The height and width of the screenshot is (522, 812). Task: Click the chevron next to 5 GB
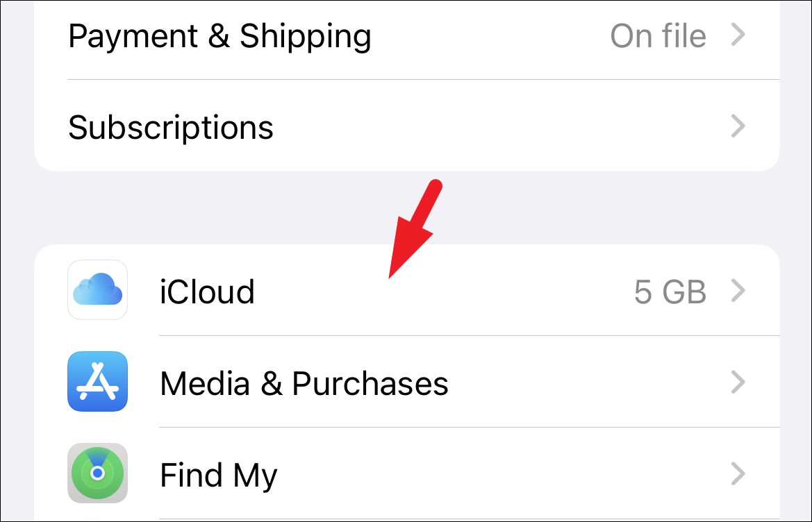tap(738, 290)
